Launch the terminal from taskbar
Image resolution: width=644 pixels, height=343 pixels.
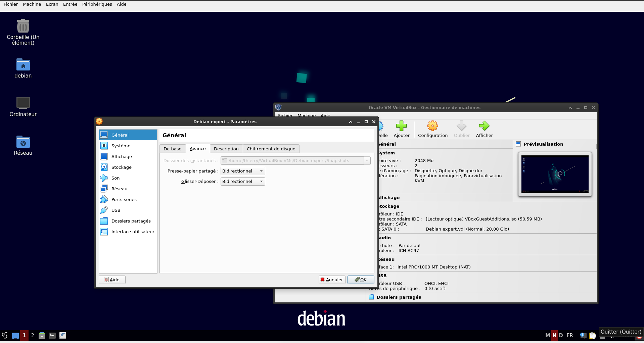[52, 335]
